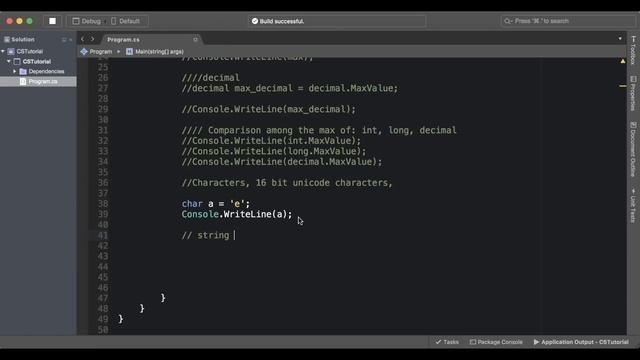The height and width of the screenshot is (360, 640).
Task: Stop the running program with the stop button
Action: 53,21
